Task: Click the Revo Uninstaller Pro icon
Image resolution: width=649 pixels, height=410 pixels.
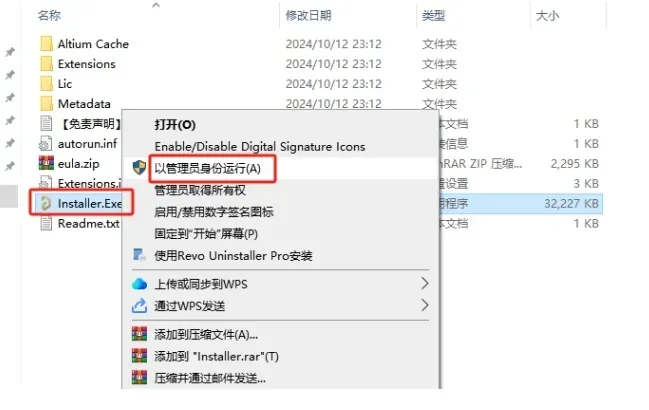Action: click(x=139, y=255)
